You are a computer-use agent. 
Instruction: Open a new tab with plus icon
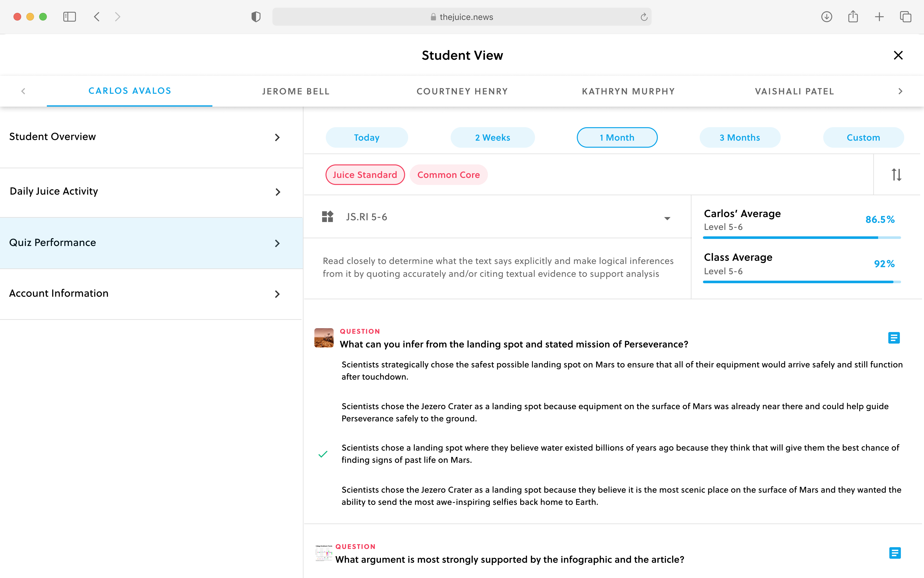click(879, 17)
